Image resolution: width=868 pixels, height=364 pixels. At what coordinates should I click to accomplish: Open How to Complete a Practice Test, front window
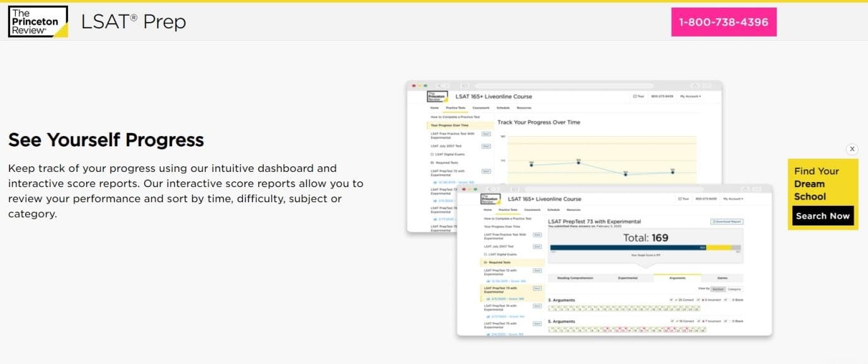pos(507,219)
